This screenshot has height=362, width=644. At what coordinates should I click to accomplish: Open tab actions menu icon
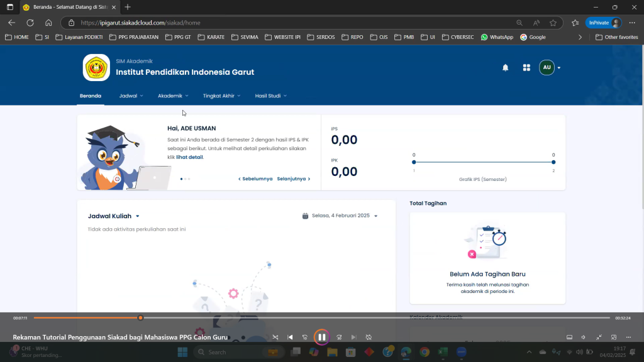10,7
